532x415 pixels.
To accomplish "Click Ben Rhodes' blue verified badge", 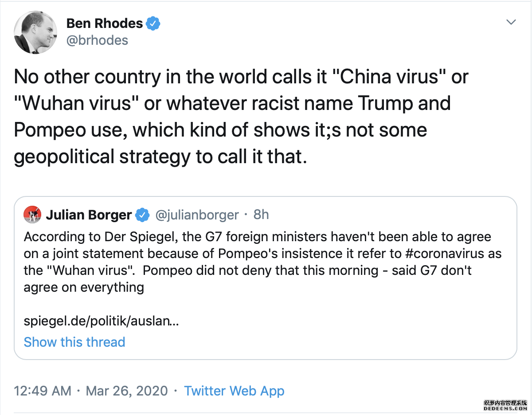I will (153, 23).
